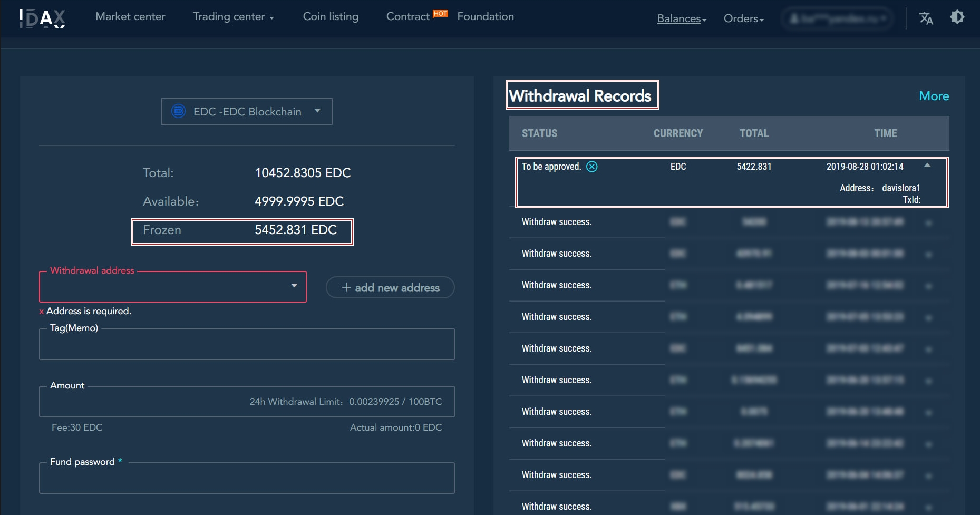Select the 'To be approved.' status text
Screen dimensions: 980x515
[x=551, y=167]
